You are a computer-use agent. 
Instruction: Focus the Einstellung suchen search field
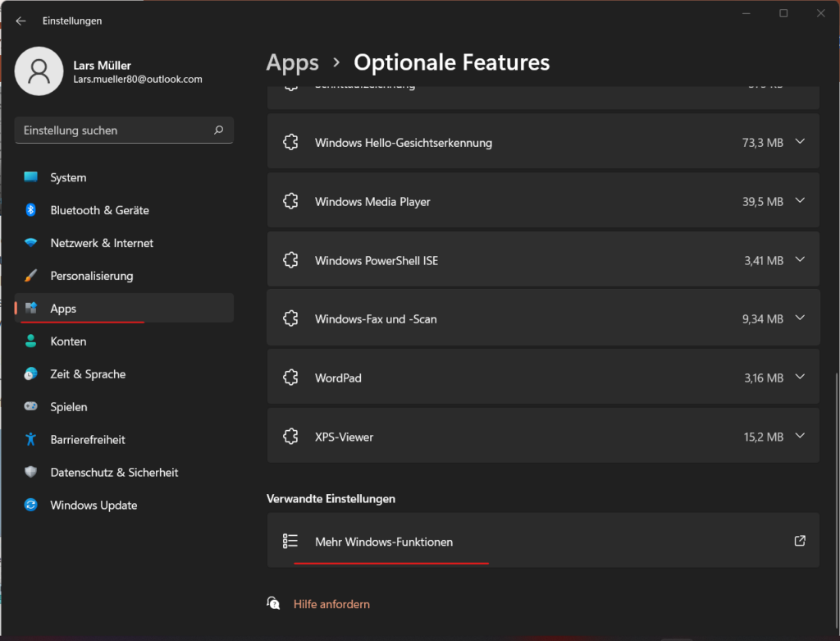tap(125, 130)
